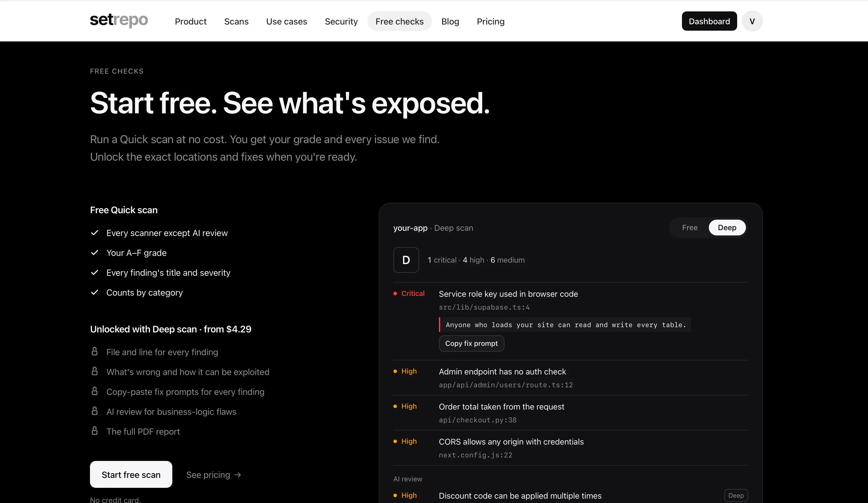Click the setrepo logo
The height and width of the screenshot is (503, 868).
click(119, 21)
